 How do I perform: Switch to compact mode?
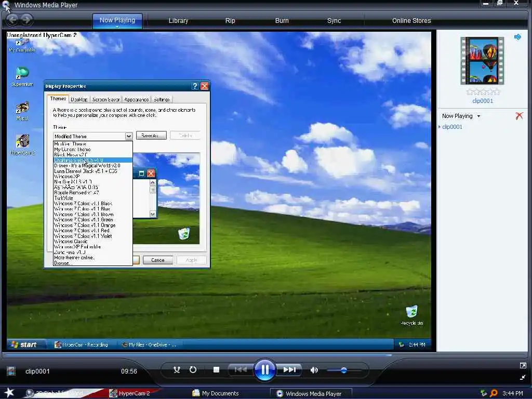[x=523, y=377]
